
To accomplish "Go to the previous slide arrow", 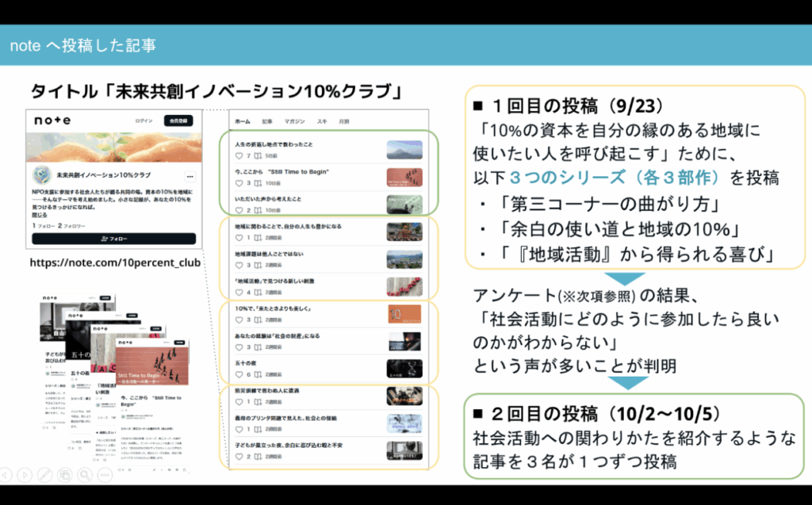I will tap(6, 475).
